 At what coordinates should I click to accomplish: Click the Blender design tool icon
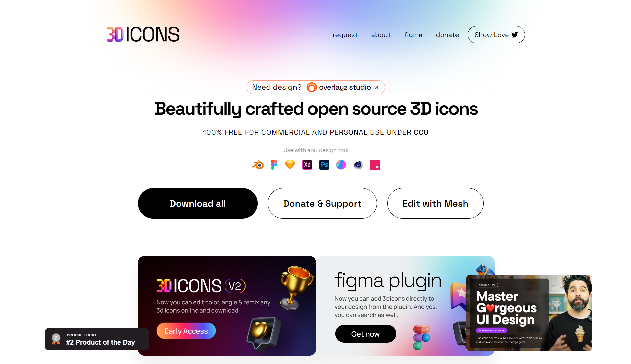click(258, 165)
